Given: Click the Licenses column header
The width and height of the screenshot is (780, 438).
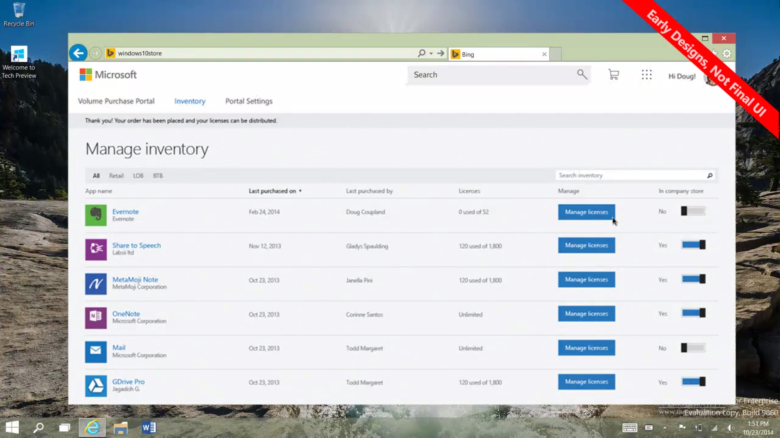Looking at the screenshot, I should (x=469, y=191).
